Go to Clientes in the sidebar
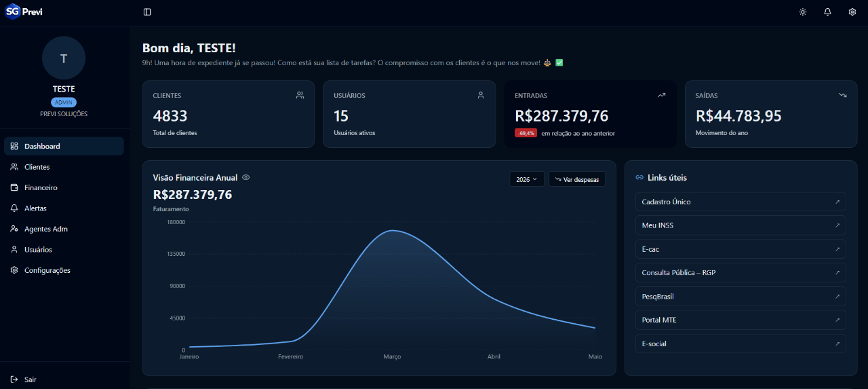The width and height of the screenshot is (868, 389). click(x=64, y=167)
